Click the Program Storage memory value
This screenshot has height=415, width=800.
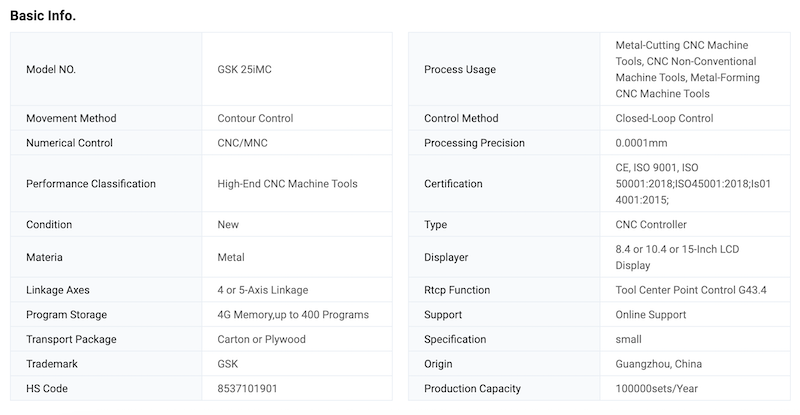(x=293, y=314)
